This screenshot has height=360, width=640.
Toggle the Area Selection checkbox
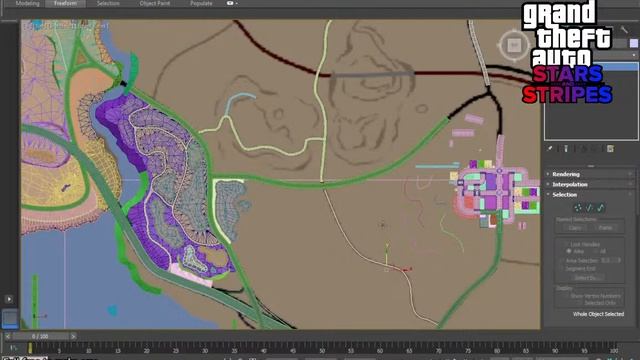[562, 260]
